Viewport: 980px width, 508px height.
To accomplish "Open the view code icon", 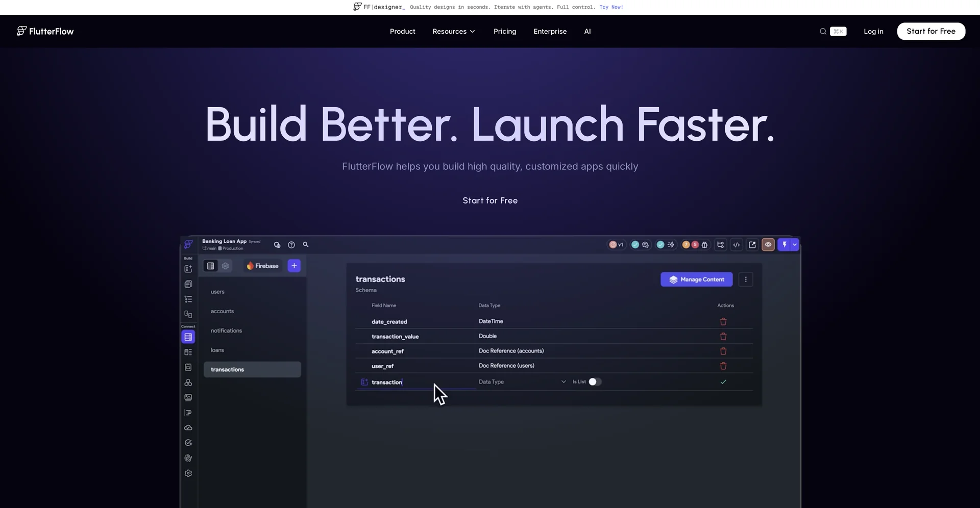I will pyautogui.click(x=736, y=245).
